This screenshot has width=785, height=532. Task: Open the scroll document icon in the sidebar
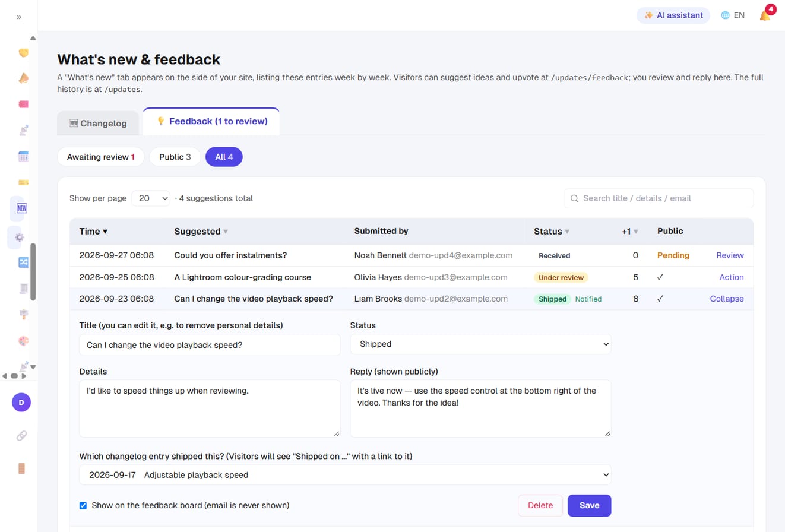tap(24, 288)
